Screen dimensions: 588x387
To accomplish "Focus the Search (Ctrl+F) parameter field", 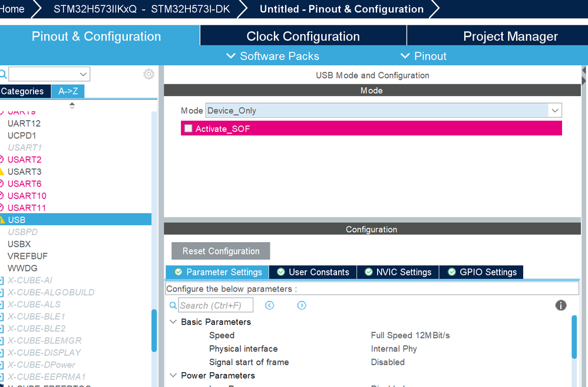I will point(216,305).
